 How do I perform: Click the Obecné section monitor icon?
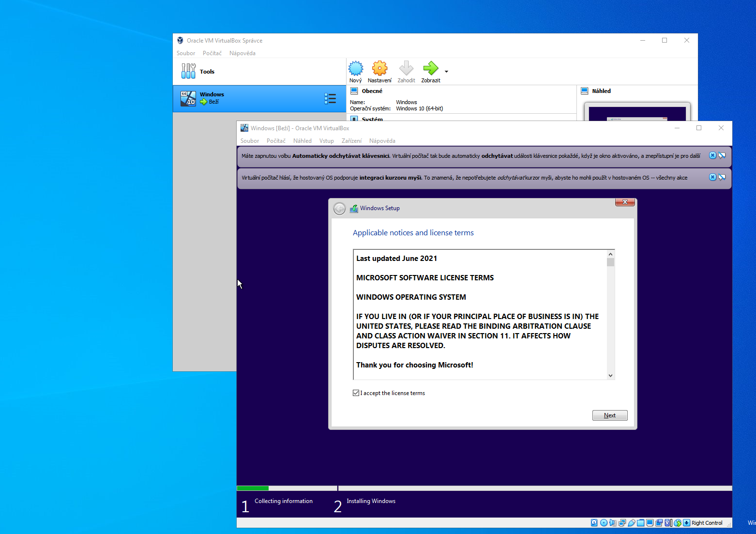pos(354,91)
